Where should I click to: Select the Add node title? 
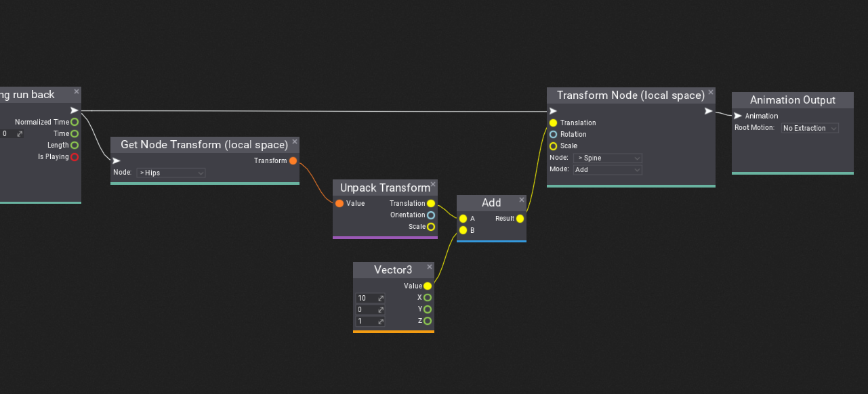pyautogui.click(x=491, y=202)
